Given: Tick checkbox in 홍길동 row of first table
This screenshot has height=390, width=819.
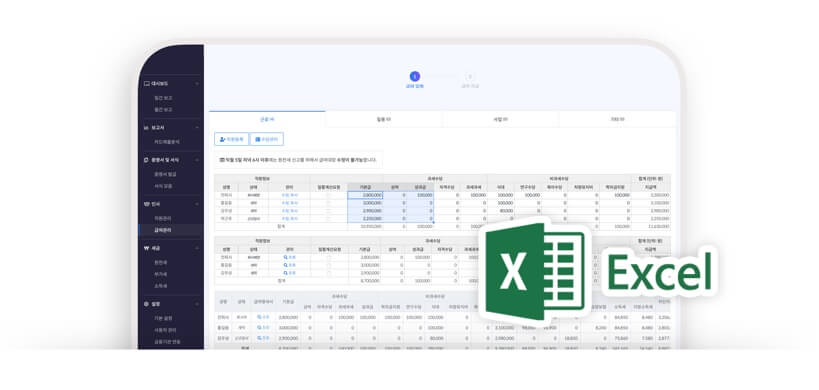Looking at the screenshot, I should [329, 203].
